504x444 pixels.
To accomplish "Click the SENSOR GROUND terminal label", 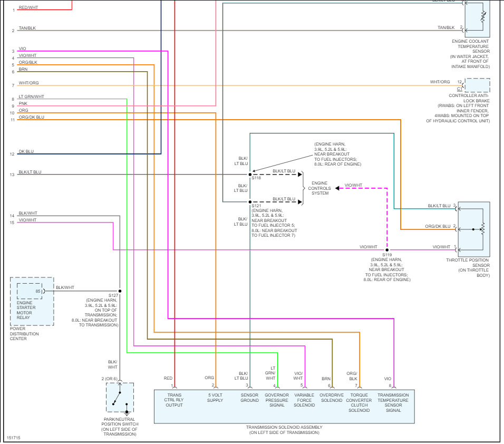I will 249,398.
